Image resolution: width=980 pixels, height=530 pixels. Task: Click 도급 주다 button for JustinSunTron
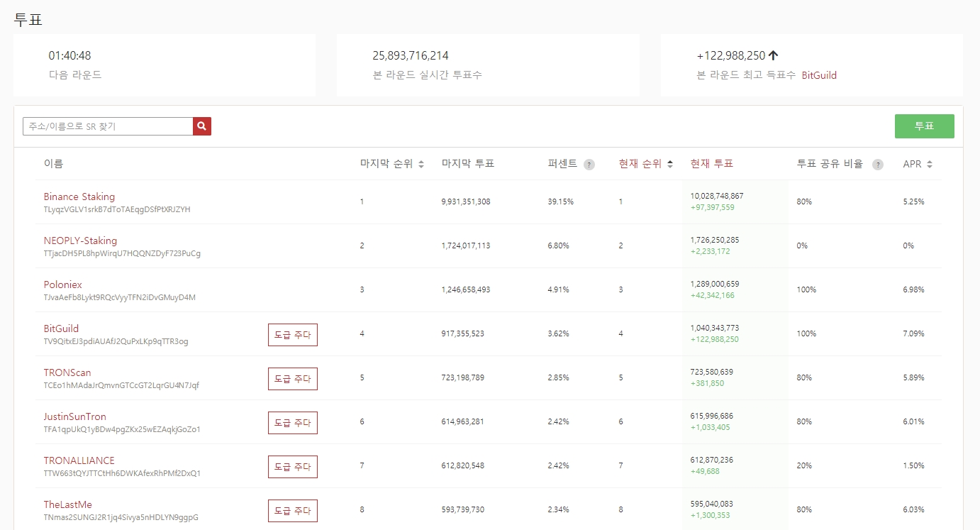click(x=293, y=423)
